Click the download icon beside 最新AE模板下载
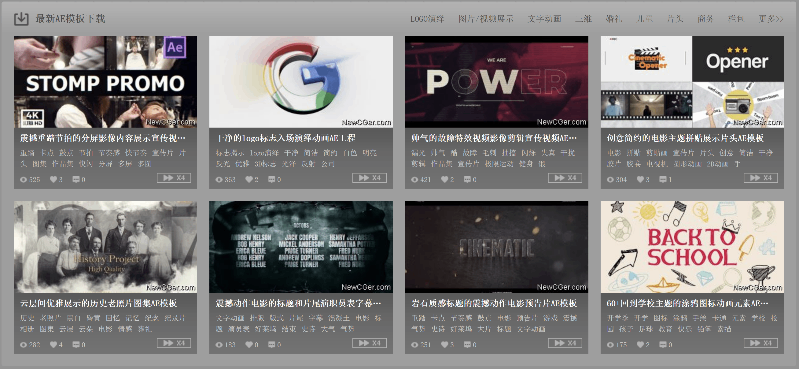800x369 pixels. point(21,19)
